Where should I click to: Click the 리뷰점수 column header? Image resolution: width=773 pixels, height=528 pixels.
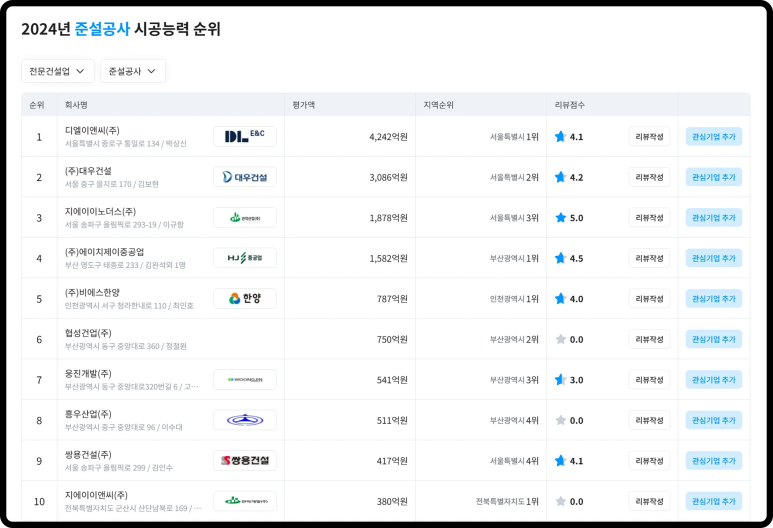coord(570,105)
